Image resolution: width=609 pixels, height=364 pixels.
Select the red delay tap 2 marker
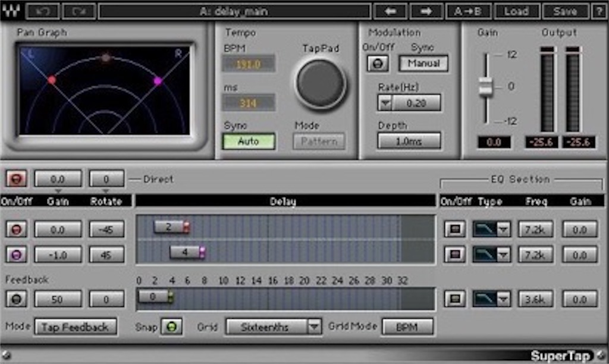[172, 227]
